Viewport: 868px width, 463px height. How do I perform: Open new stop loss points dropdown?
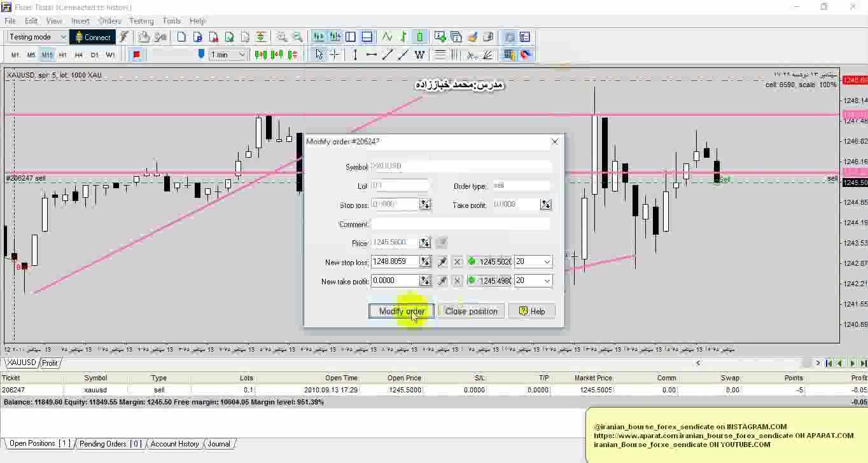(547, 261)
